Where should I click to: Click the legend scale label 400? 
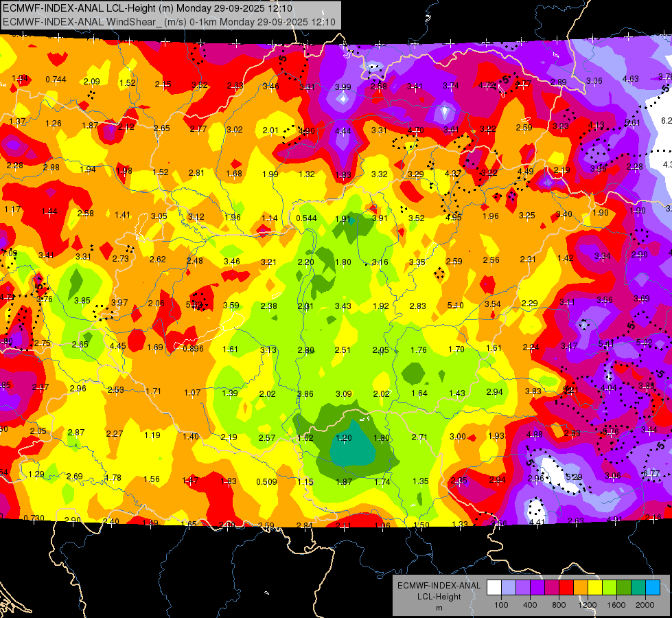point(530,605)
